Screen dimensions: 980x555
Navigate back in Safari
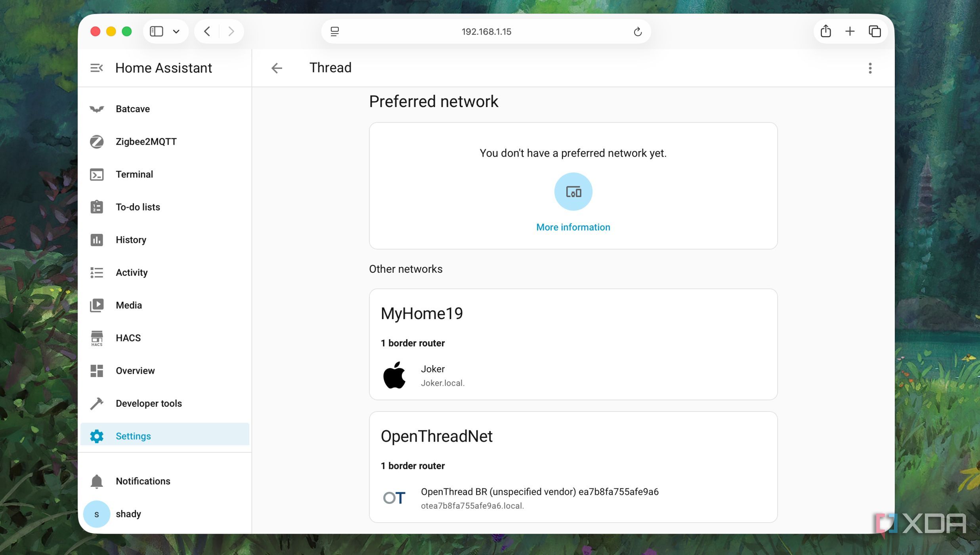[x=207, y=31]
